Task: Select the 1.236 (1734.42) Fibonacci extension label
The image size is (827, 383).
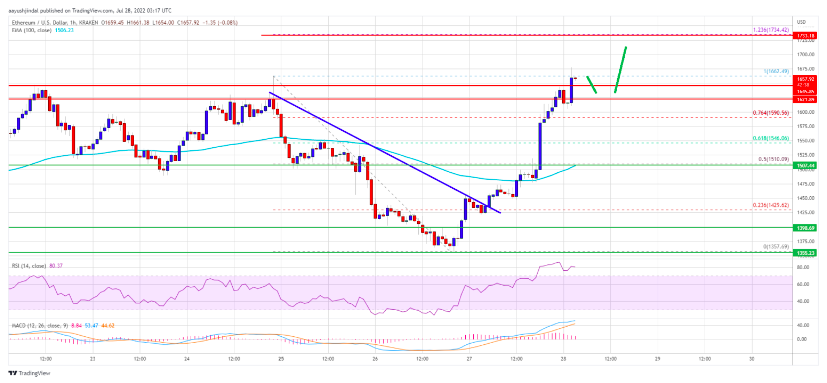Action: click(770, 31)
